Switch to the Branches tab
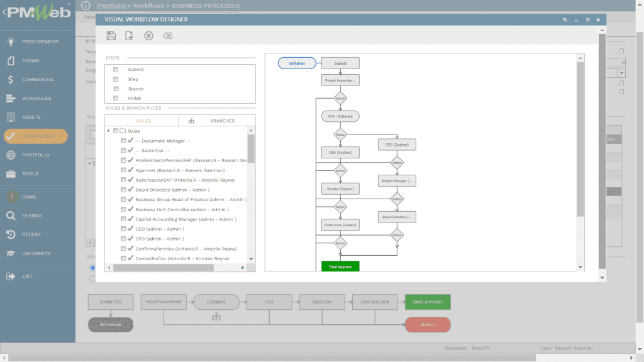Viewport: 644px width, 362px height. tap(222, 121)
